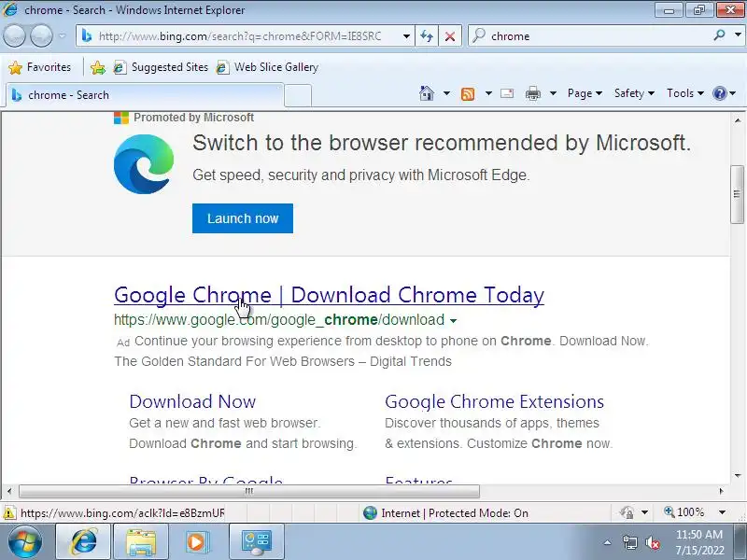Open the Tools menu
Image resolution: width=747 pixels, height=560 pixels.
tap(685, 93)
